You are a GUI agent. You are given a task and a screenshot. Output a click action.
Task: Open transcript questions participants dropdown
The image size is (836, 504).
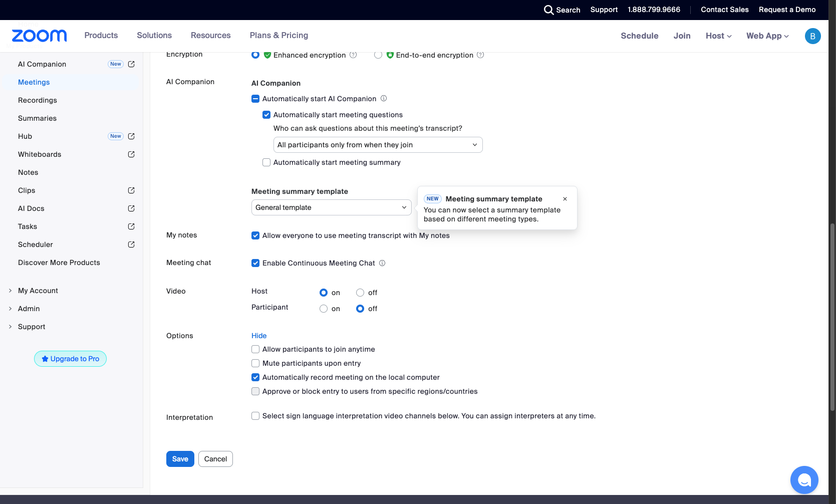(378, 145)
